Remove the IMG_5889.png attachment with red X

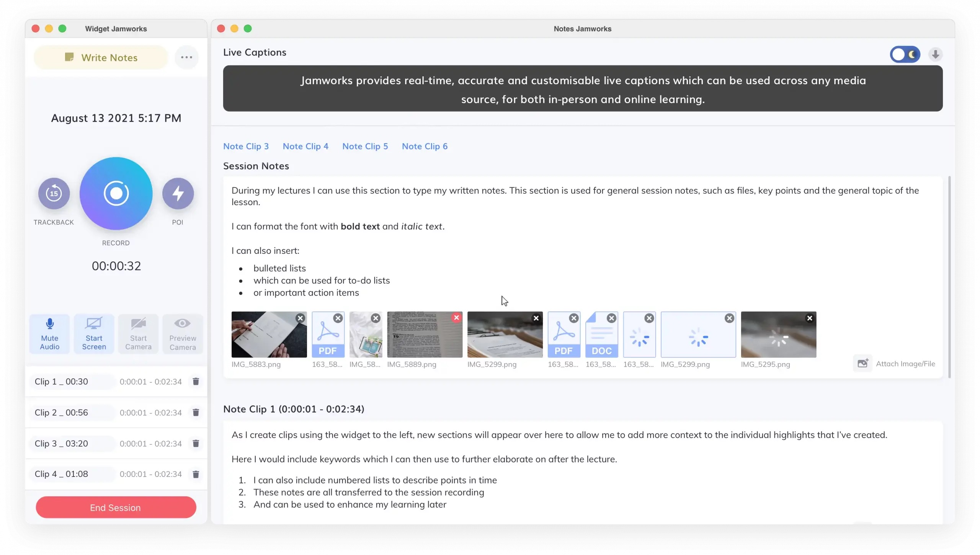[456, 318]
